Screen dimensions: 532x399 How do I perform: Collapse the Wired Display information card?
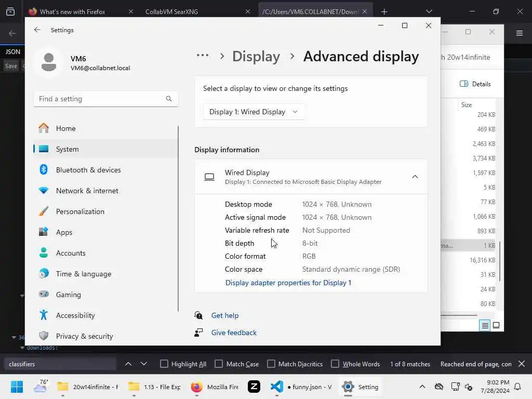415,177
